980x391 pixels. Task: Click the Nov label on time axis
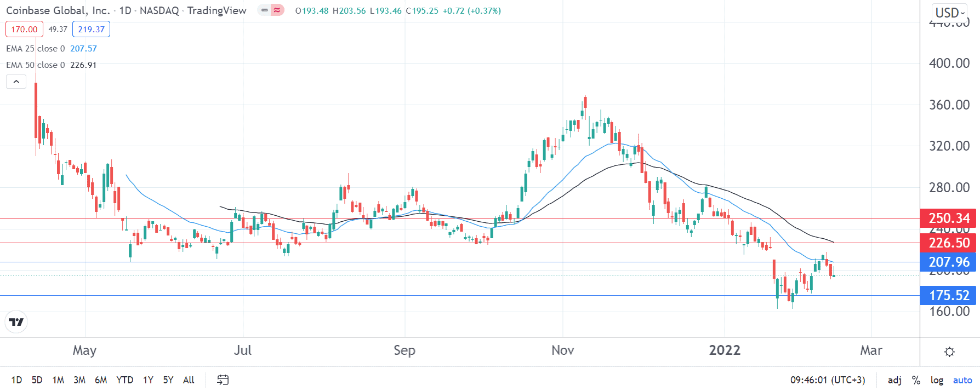(x=562, y=350)
